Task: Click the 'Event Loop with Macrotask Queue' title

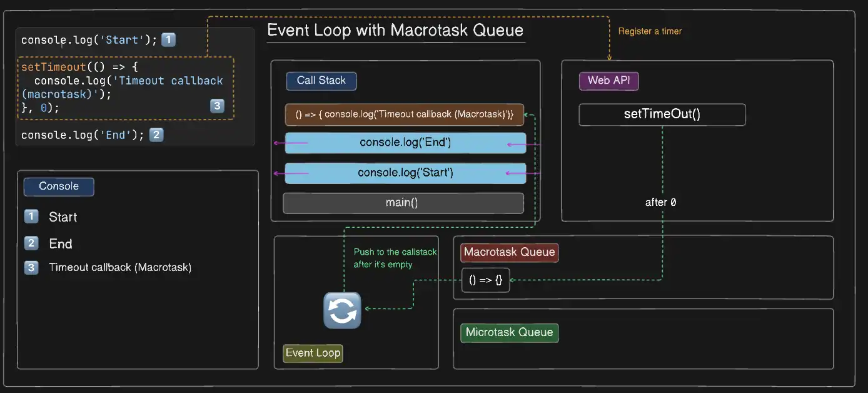Action: click(x=395, y=30)
